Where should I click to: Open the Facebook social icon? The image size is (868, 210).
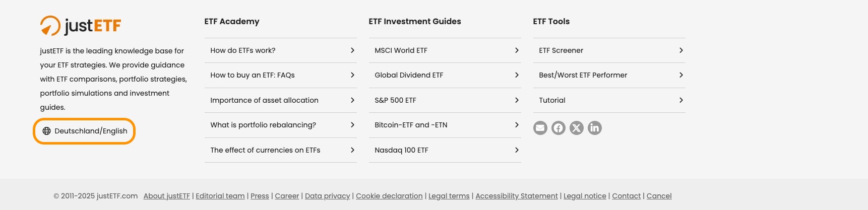click(559, 128)
